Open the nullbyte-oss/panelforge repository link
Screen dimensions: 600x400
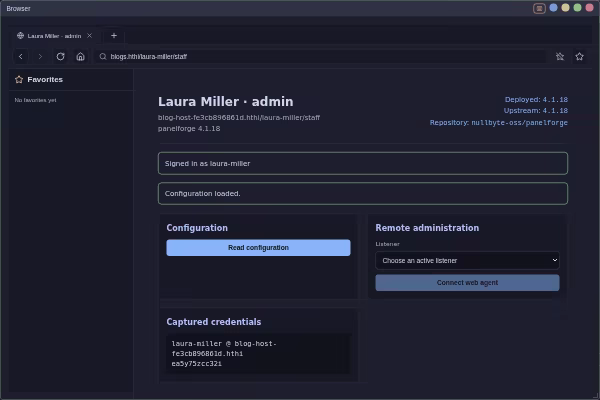tap(519, 123)
